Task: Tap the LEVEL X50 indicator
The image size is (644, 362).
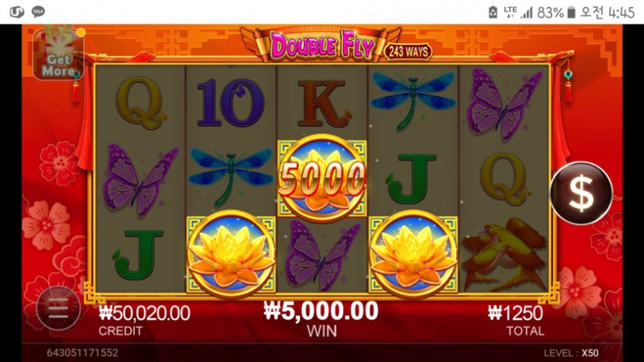Action: pyautogui.click(x=571, y=353)
